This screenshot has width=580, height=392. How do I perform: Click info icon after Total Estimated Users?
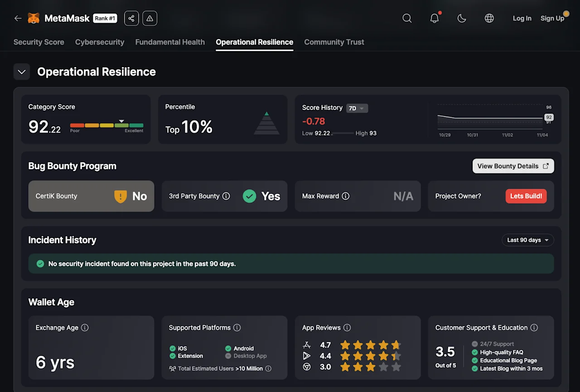point(268,368)
